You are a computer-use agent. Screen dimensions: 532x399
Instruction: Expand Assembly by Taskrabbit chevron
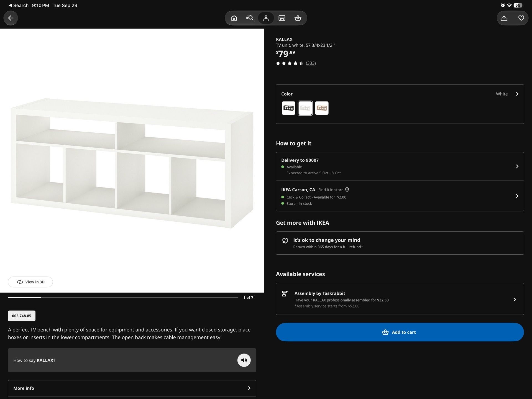tap(515, 300)
